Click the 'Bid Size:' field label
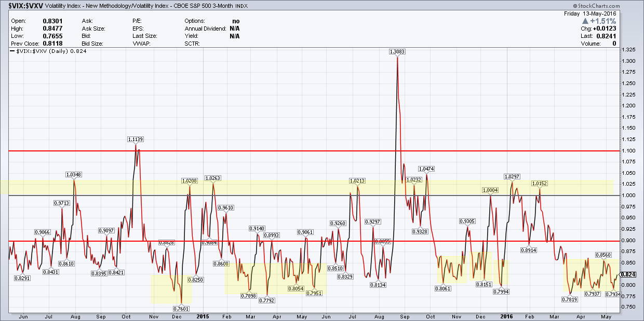 [93, 44]
